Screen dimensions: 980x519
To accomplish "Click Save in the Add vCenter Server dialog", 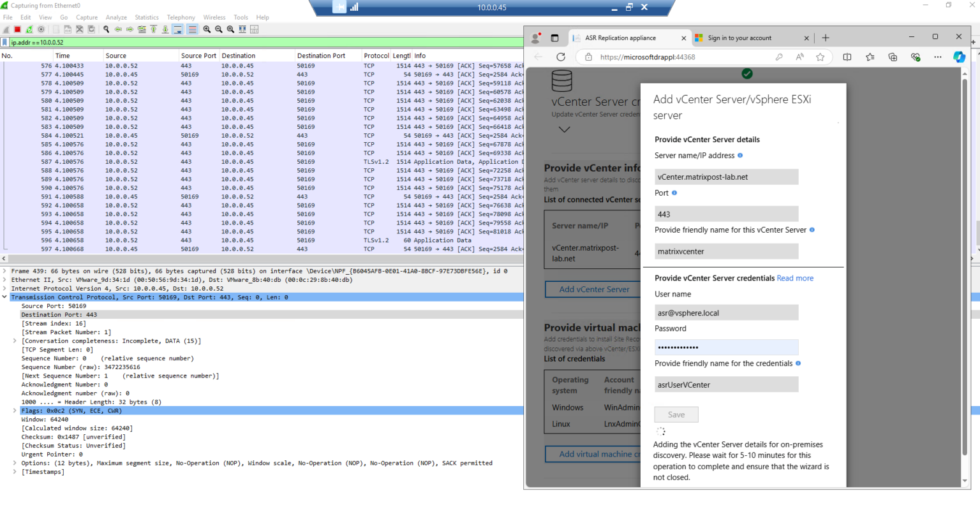I will 676,414.
